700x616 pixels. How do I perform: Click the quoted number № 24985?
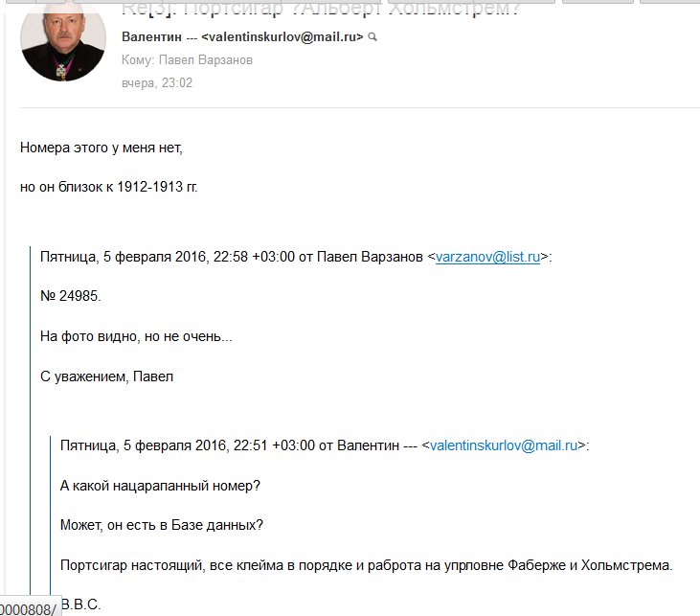[x=71, y=296]
